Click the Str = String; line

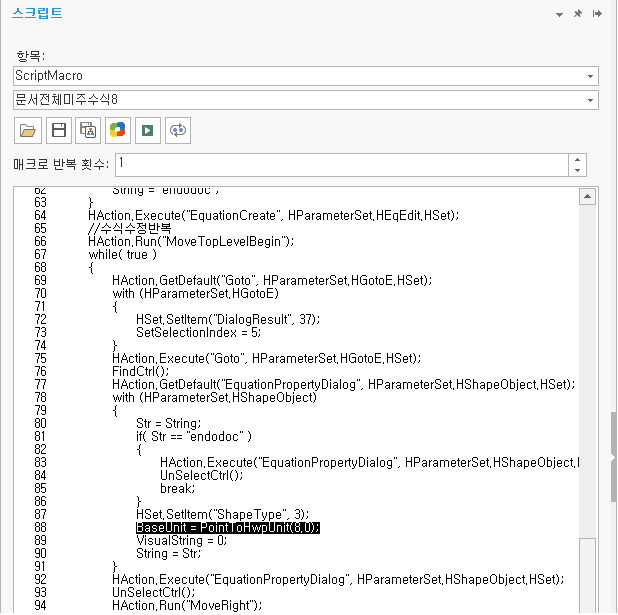pyautogui.click(x=168, y=423)
